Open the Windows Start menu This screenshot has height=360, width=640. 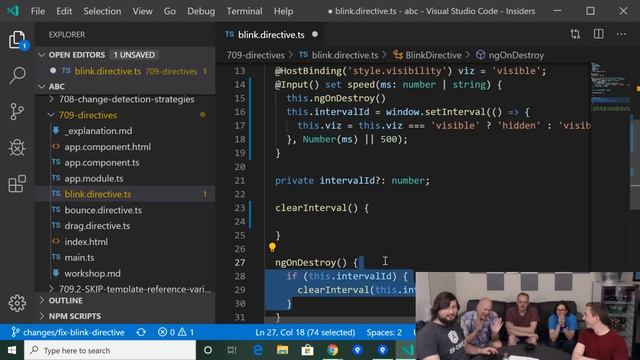pyautogui.click(x=12, y=350)
